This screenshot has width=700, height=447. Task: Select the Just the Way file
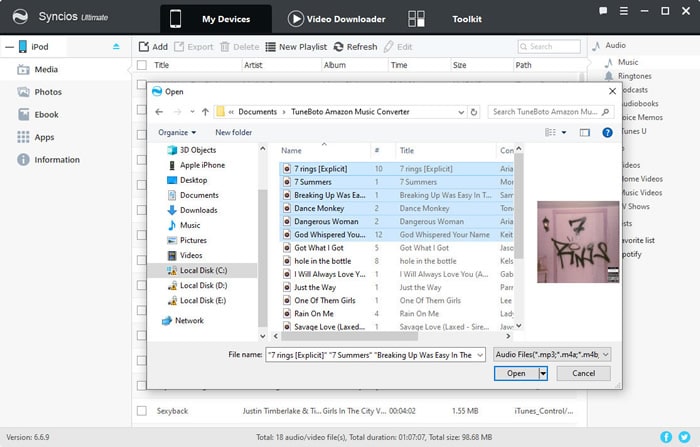coord(396,287)
